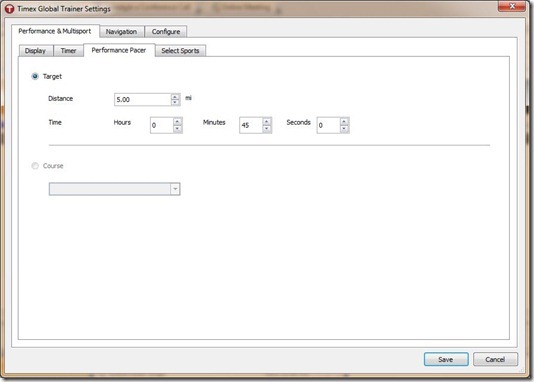Increase Minutes using the up arrow
The height and width of the screenshot is (382, 534).
tap(267, 122)
